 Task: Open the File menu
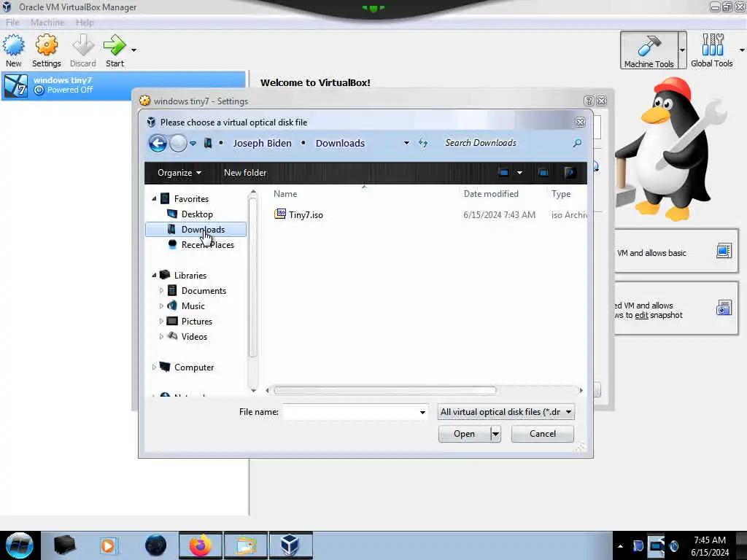tap(12, 23)
